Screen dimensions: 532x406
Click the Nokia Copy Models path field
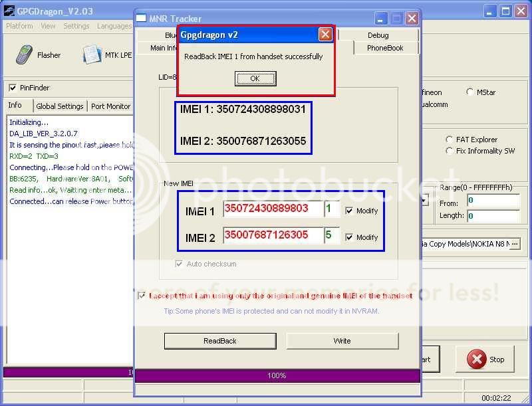pyautogui.click(x=465, y=244)
